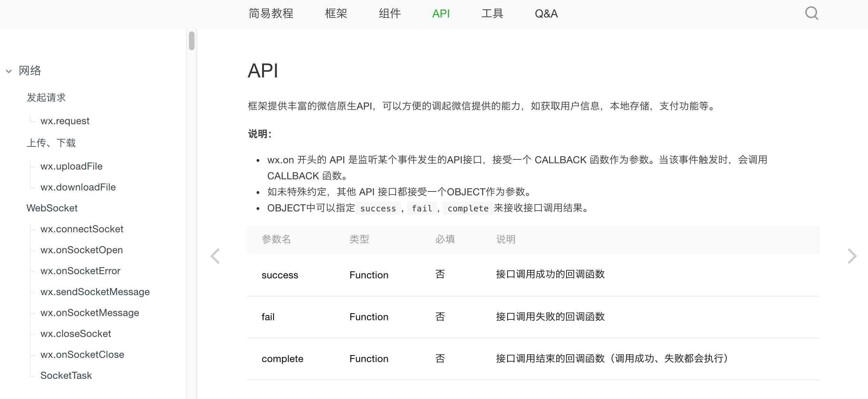The width and height of the screenshot is (868, 399).
Task: Open wx.onSocketClose doc link
Action: pyautogui.click(x=82, y=354)
